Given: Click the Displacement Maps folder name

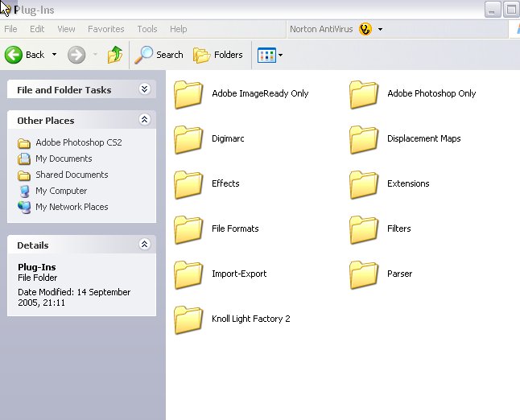Looking at the screenshot, I should point(424,138).
